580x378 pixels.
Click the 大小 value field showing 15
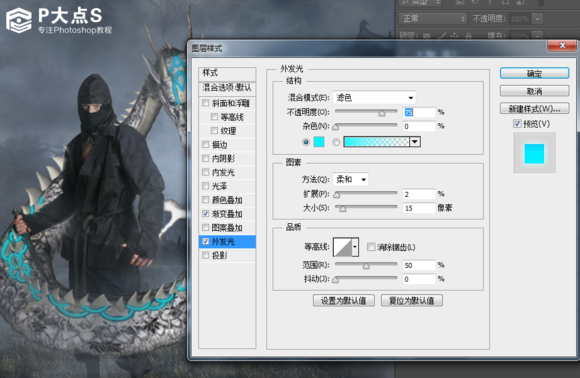[x=419, y=208]
